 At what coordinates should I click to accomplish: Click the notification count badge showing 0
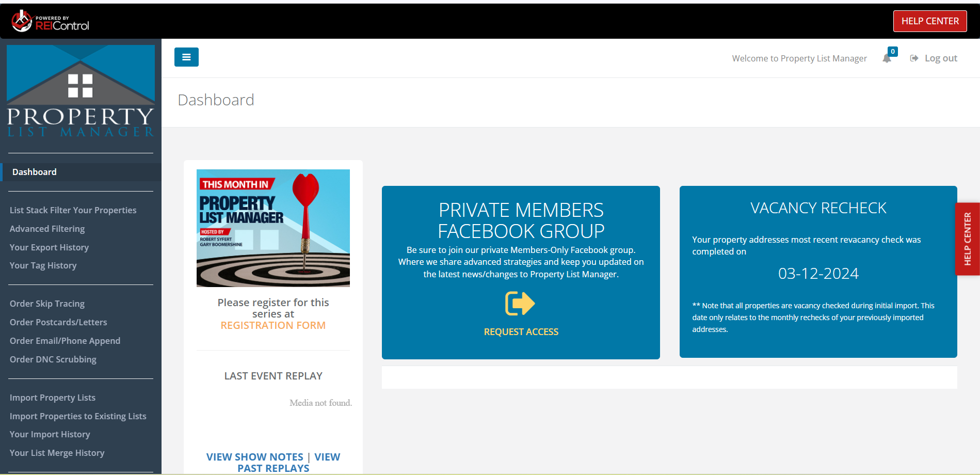892,51
